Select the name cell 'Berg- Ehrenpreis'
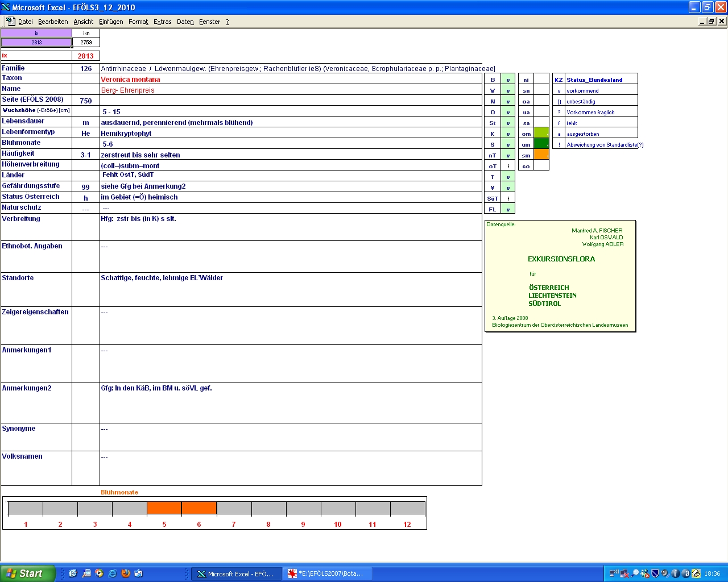This screenshot has width=728, height=582. click(291, 90)
